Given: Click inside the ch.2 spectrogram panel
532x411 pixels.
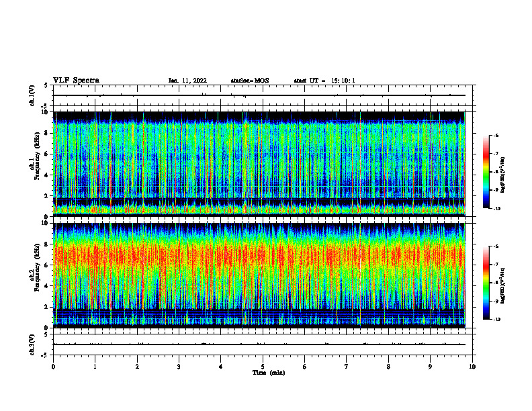Looking at the screenshot, I should pyautogui.click(x=259, y=275).
